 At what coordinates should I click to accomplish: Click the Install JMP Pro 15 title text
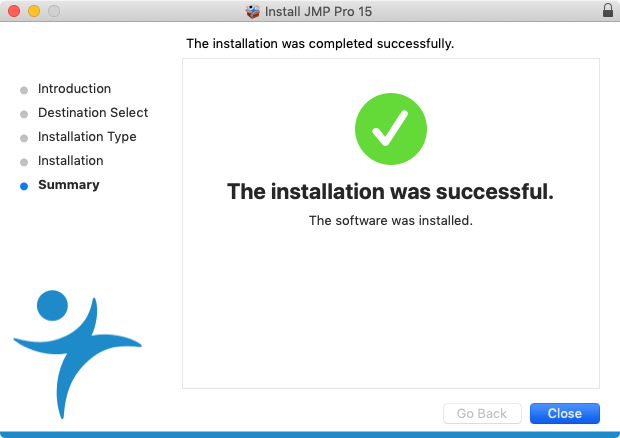(x=318, y=11)
